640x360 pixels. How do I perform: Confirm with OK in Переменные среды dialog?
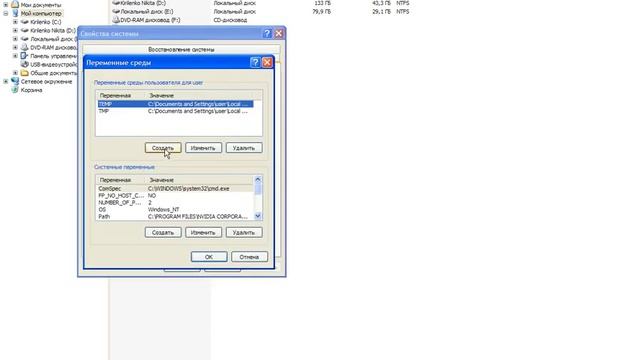point(209,257)
